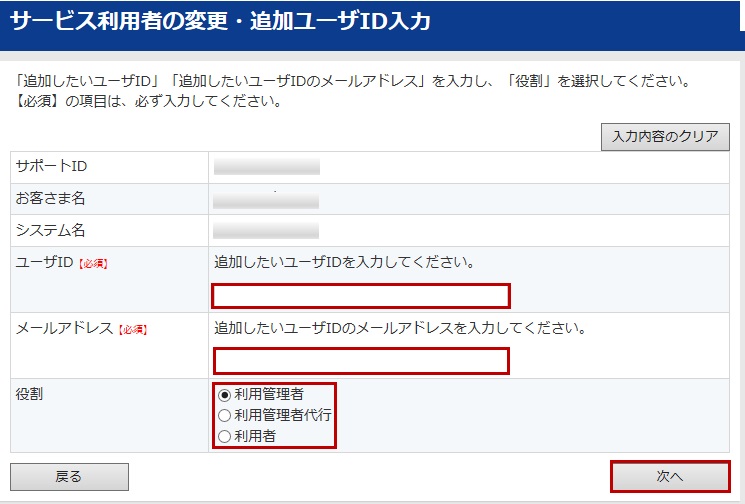Click into the メールアドレス input field
Screen dimensions: 745x504
(361, 360)
